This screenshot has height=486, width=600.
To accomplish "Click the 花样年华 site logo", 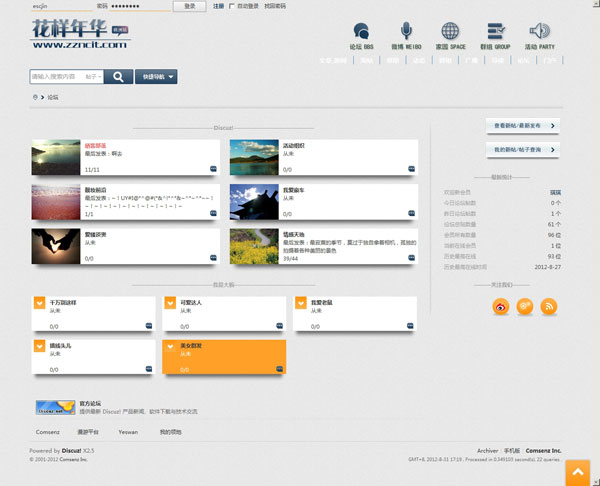I will click(81, 34).
